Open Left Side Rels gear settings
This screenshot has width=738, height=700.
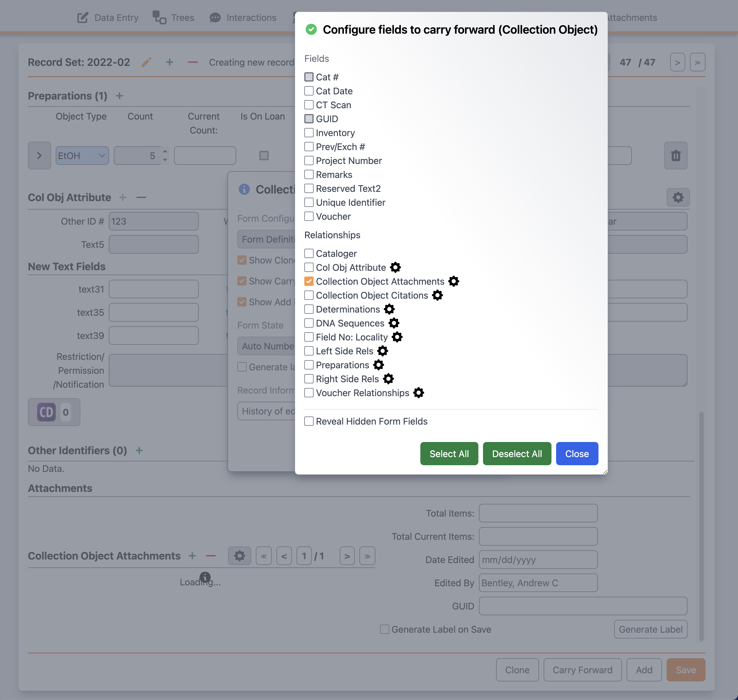(x=383, y=351)
